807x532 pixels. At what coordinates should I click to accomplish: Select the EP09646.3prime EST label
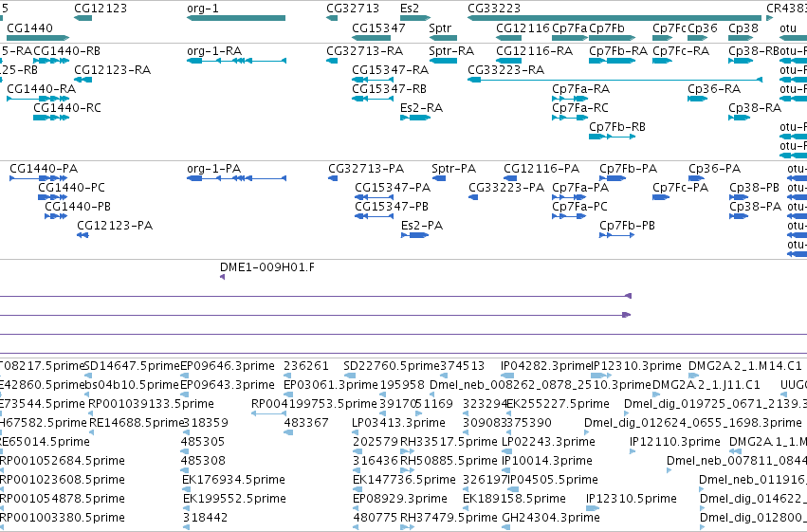coord(228,366)
